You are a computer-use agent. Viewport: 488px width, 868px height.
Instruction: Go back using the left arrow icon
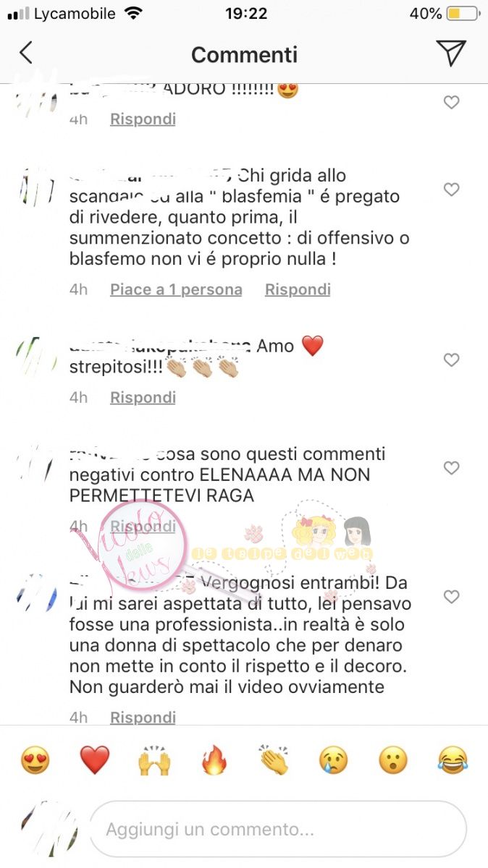(26, 54)
